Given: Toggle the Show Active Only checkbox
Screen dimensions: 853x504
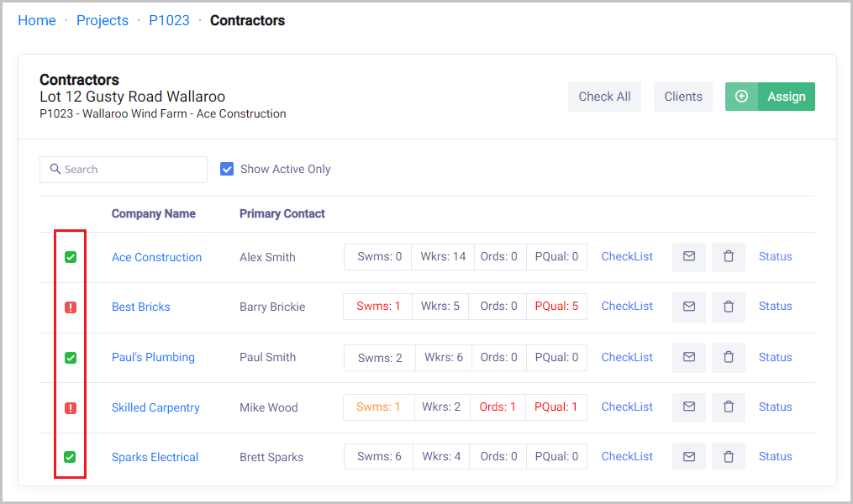Looking at the screenshot, I should pyautogui.click(x=227, y=169).
